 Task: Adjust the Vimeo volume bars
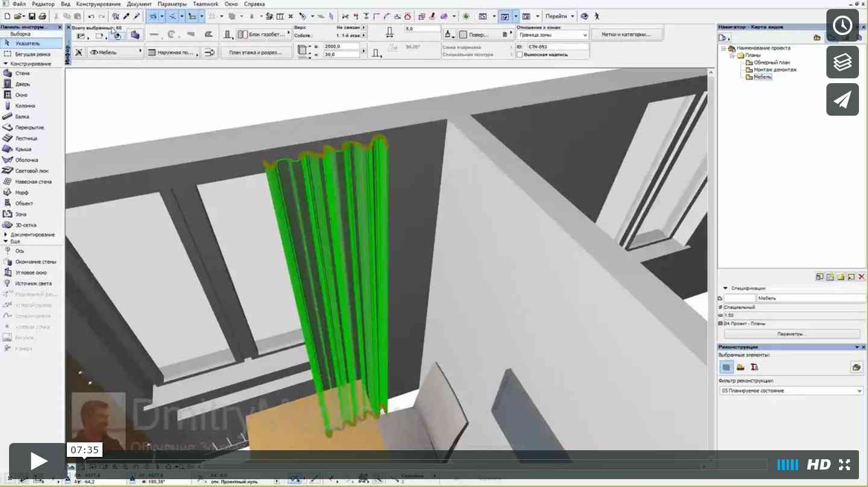tap(788, 465)
